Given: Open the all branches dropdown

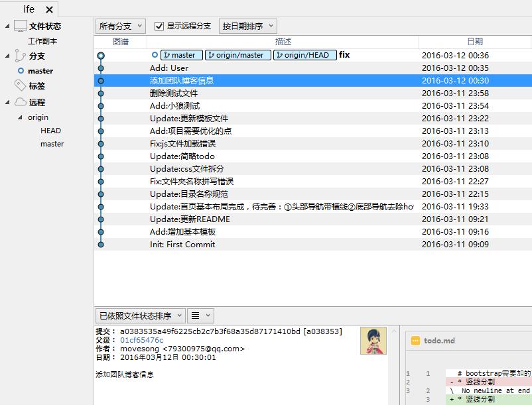Looking at the screenshot, I should click(120, 26).
